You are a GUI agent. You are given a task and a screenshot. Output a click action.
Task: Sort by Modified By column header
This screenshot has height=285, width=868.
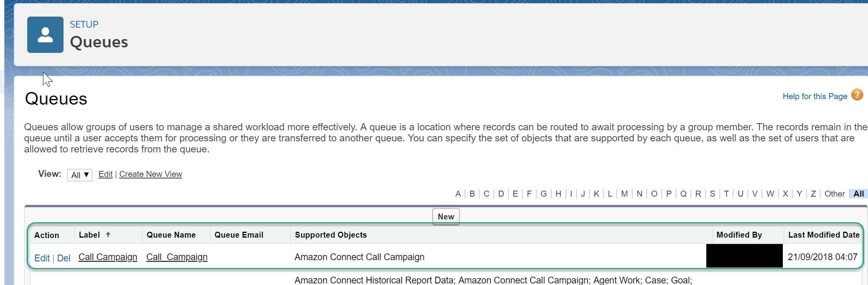[x=739, y=235]
